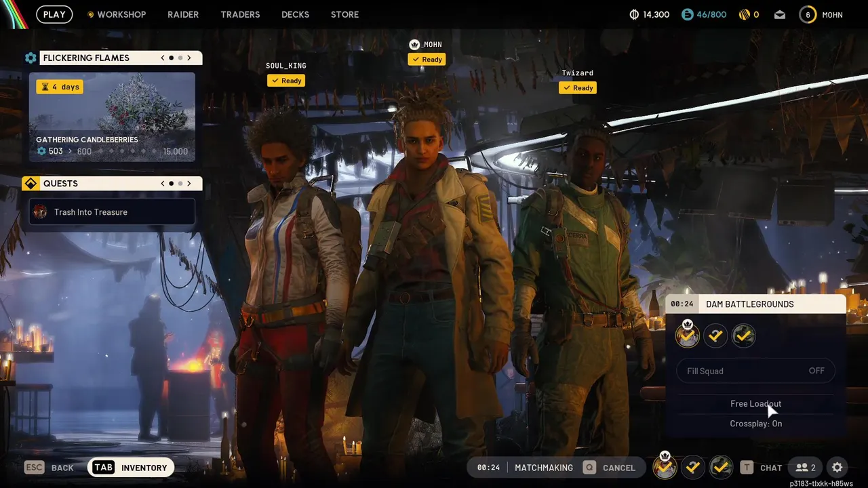Click the bottom bar 00:24 matchmaking timer
The height and width of the screenshot is (488, 868).
pos(488,468)
